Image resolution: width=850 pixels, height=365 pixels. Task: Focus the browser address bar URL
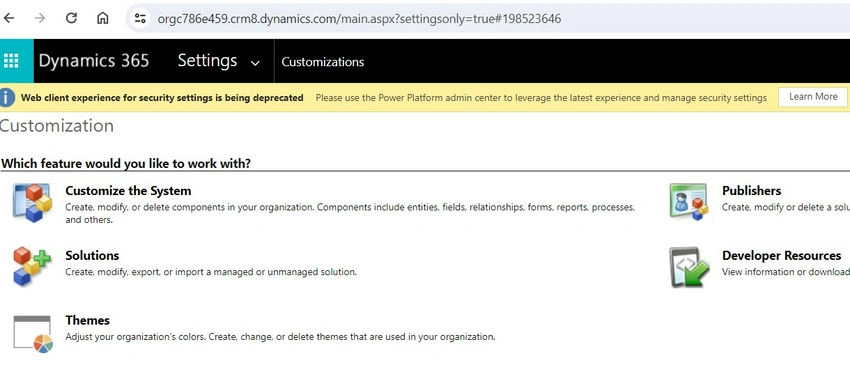tap(359, 18)
